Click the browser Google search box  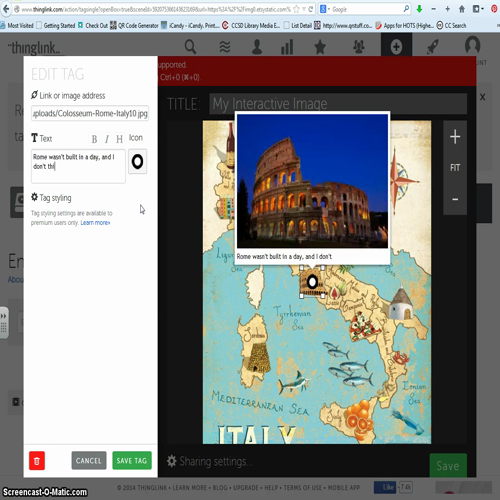pos(365,9)
